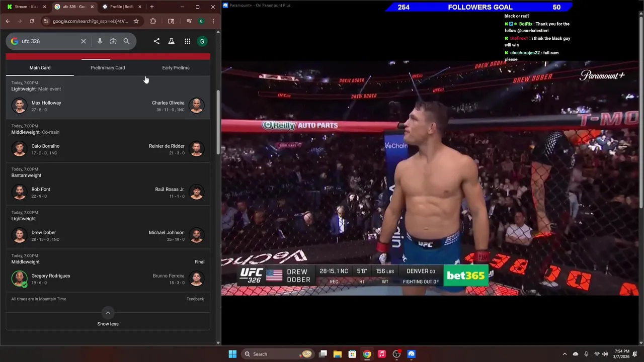Open the music app in taskbar
The height and width of the screenshot is (362, 644).
[x=382, y=354]
